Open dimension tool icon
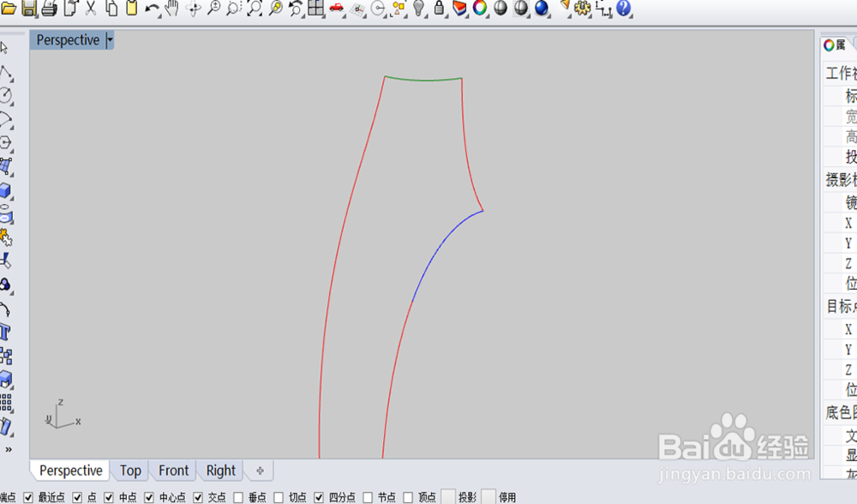Screen dimensions: 857x504 (x=603, y=9)
